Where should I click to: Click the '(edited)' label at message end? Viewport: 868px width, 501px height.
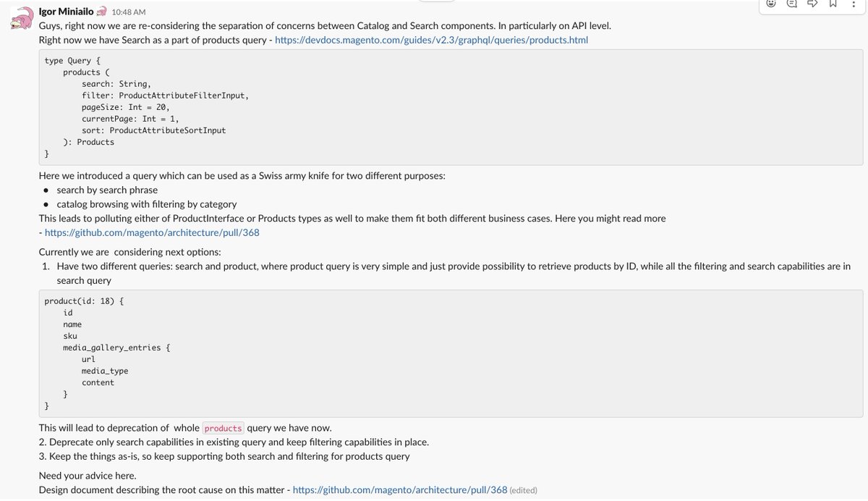pyautogui.click(x=524, y=490)
